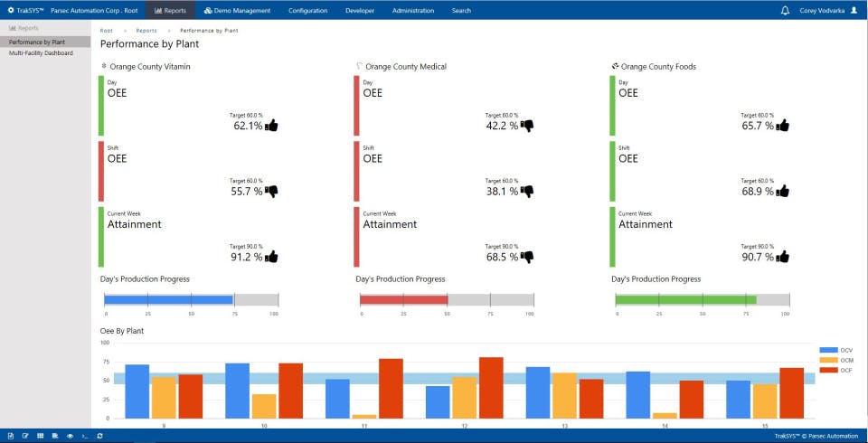Screen dimensions: 868x443
Task: Click the Root breadcrumb link
Action: tap(107, 31)
